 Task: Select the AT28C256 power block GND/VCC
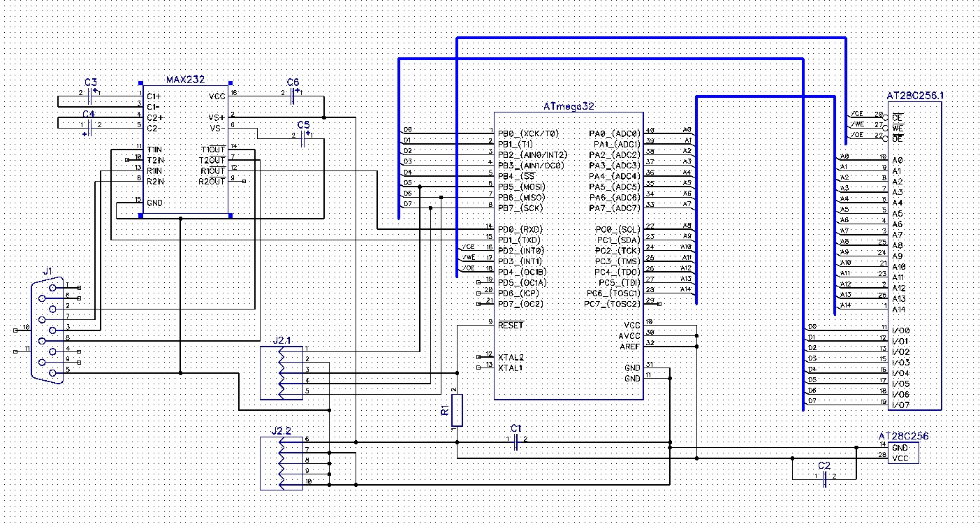click(904, 453)
